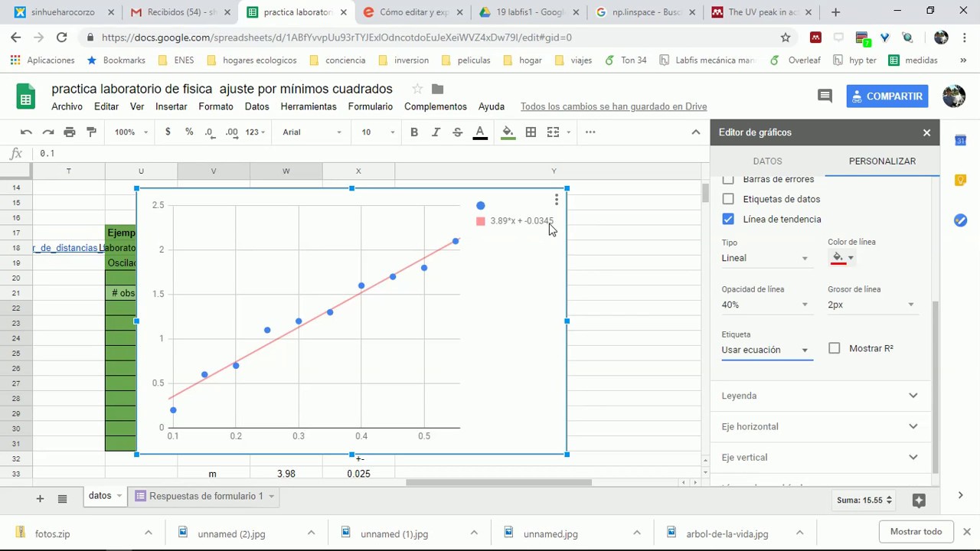This screenshot has height=551, width=980.
Task: Open the line color swatch picker
Action: click(842, 258)
